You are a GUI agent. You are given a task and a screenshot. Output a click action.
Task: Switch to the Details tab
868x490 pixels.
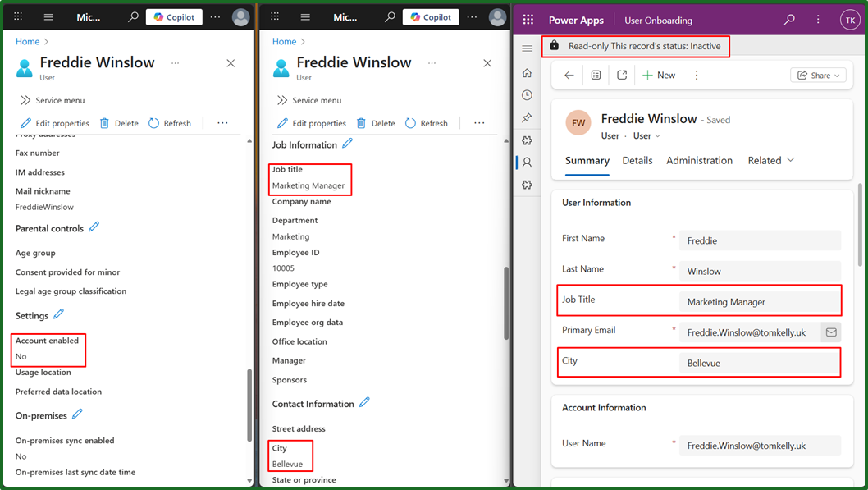(x=637, y=160)
